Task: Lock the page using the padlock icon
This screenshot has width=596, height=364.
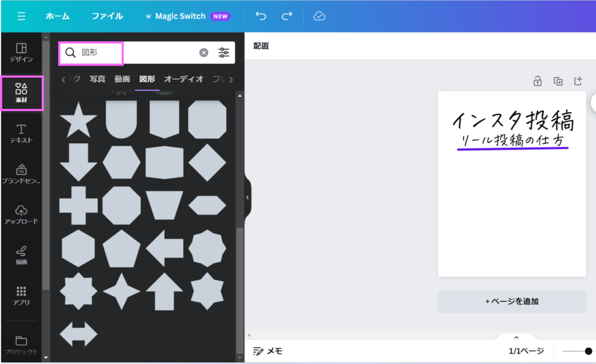Action: pos(538,81)
